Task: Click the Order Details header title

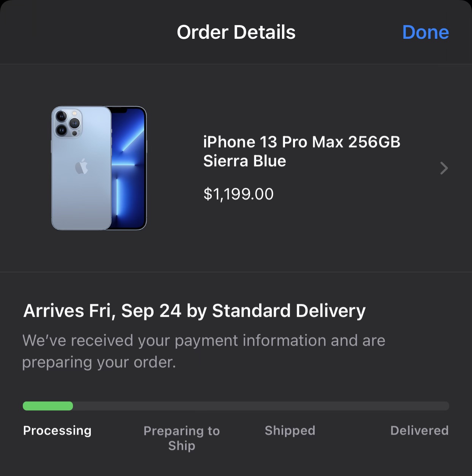Action: pos(236,32)
